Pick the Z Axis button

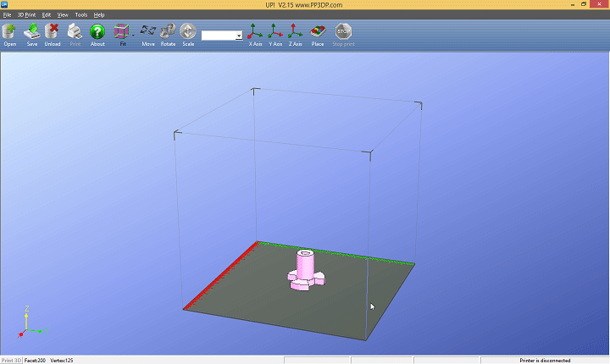pyautogui.click(x=296, y=33)
